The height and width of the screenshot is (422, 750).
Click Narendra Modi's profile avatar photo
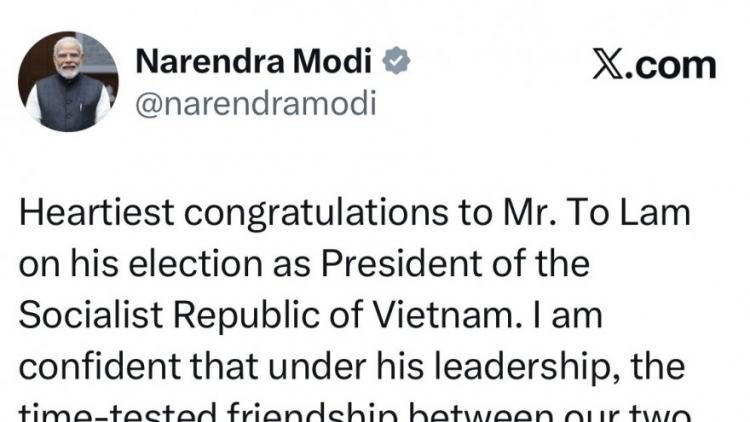click(69, 81)
